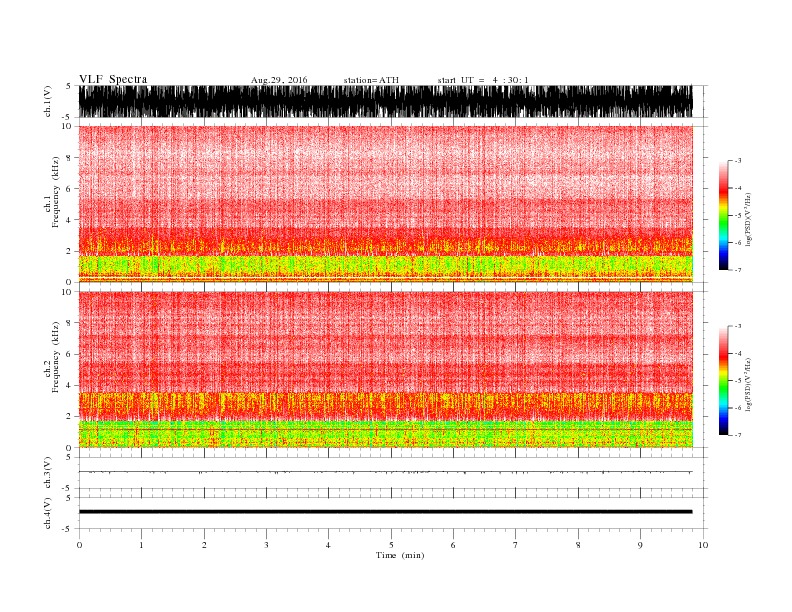Click the '-5' tick on the ch.4(V) axis
The height and width of the screenshot is (612, 792).
pyautogui.click(x=67, y=530)
